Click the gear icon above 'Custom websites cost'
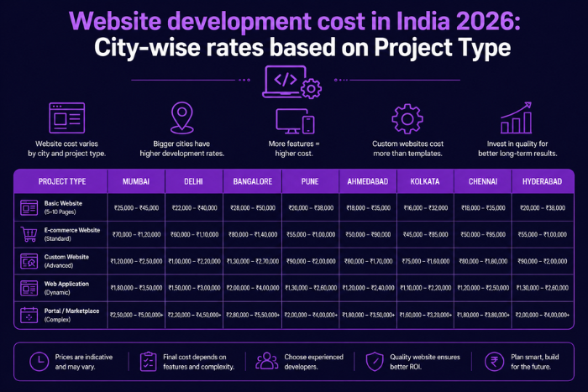588x392 pixels. 407,119
